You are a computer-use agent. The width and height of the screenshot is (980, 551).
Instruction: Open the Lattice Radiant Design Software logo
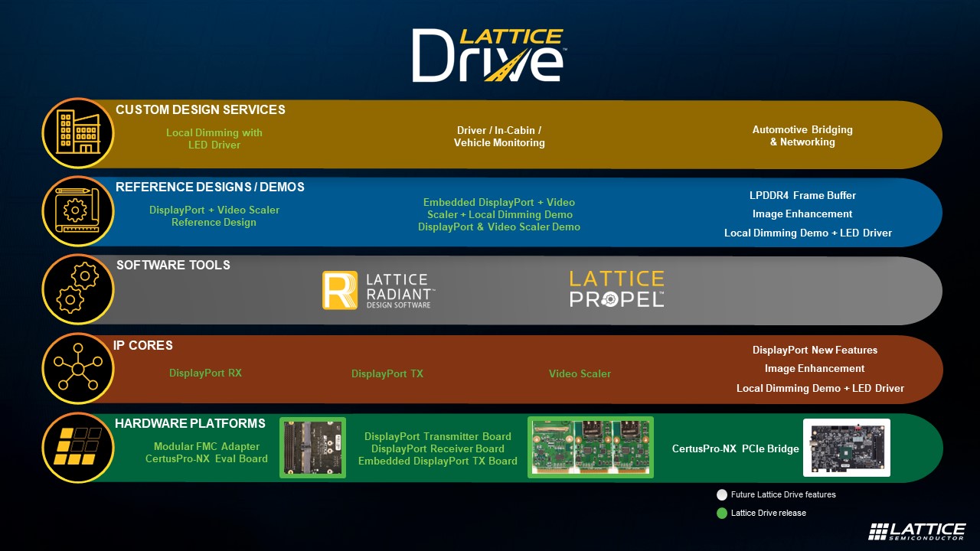(377, 290)
